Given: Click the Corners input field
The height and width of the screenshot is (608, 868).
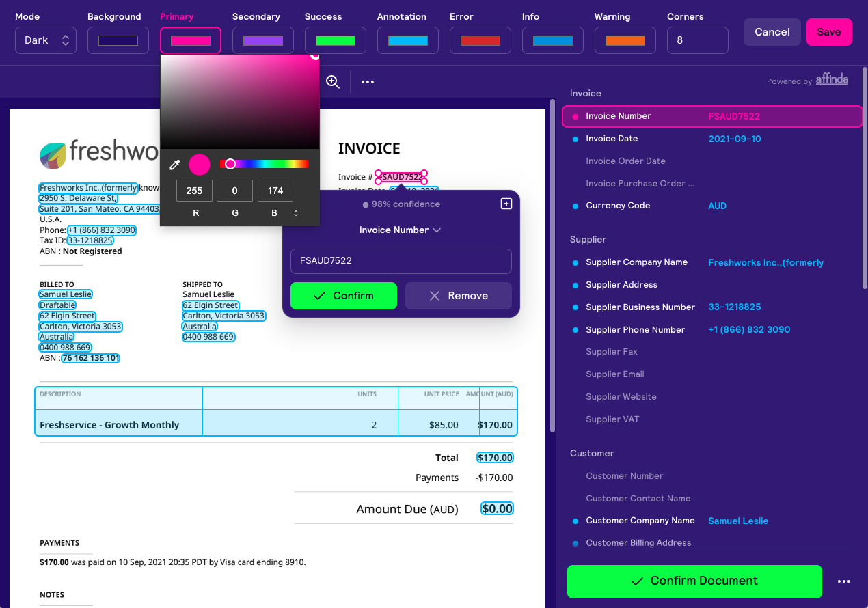Looking at the screenshot, I should [698, 40].
